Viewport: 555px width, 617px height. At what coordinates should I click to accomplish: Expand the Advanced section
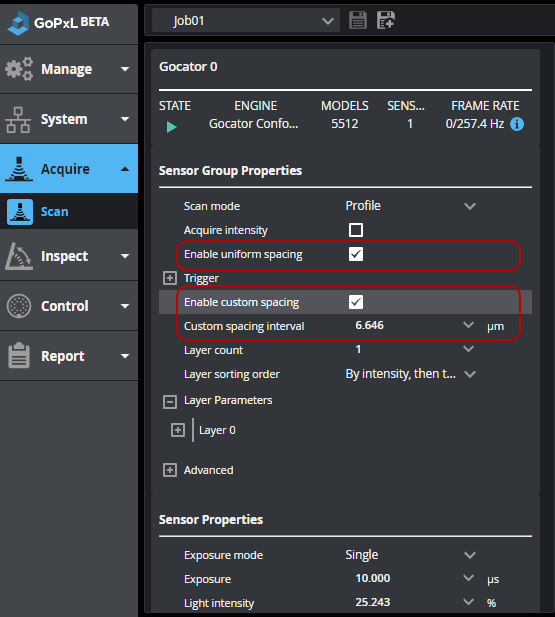(x=170, y=470)
